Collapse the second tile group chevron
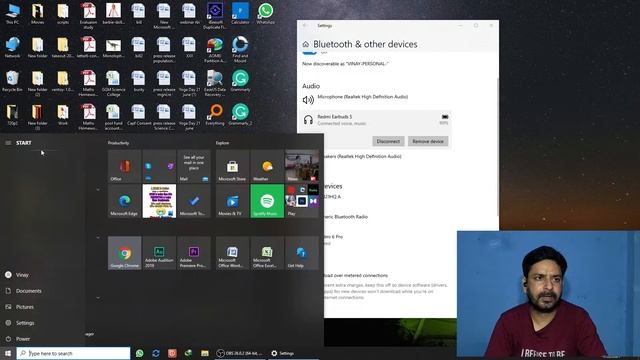 pyautogui.click(x=98, y=237)
